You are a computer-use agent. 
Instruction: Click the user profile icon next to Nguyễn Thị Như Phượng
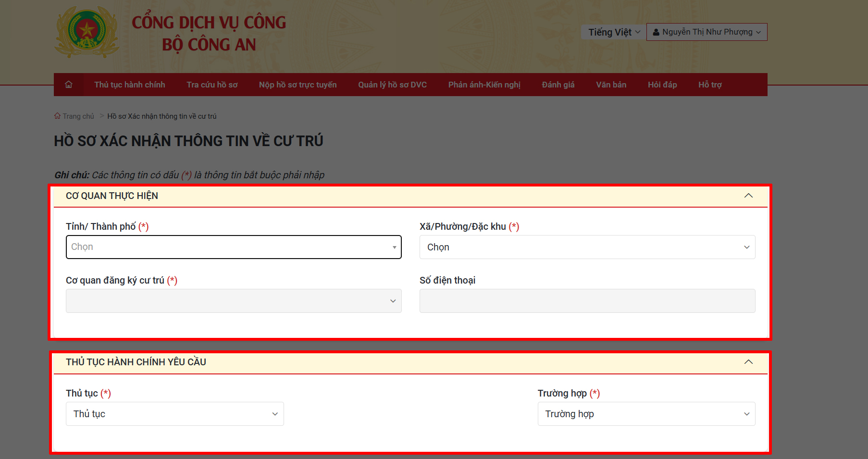pyautogui.click(x=656, y=32)
